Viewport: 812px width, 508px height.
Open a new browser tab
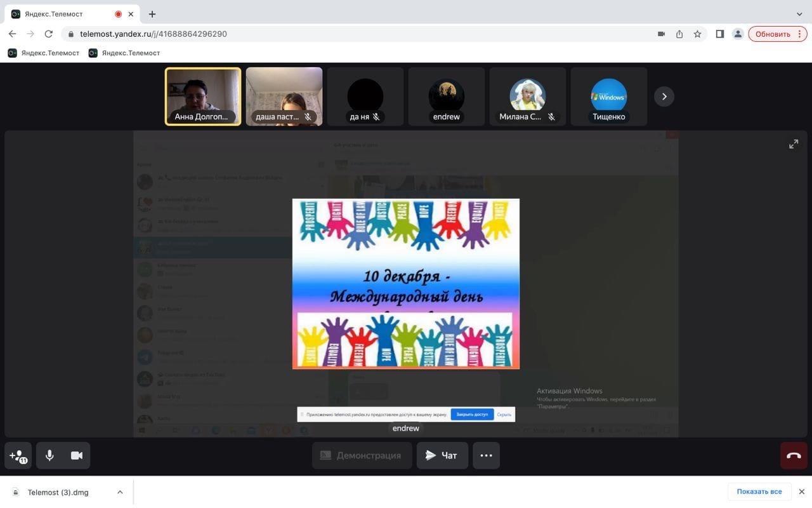tap(152, 14)
